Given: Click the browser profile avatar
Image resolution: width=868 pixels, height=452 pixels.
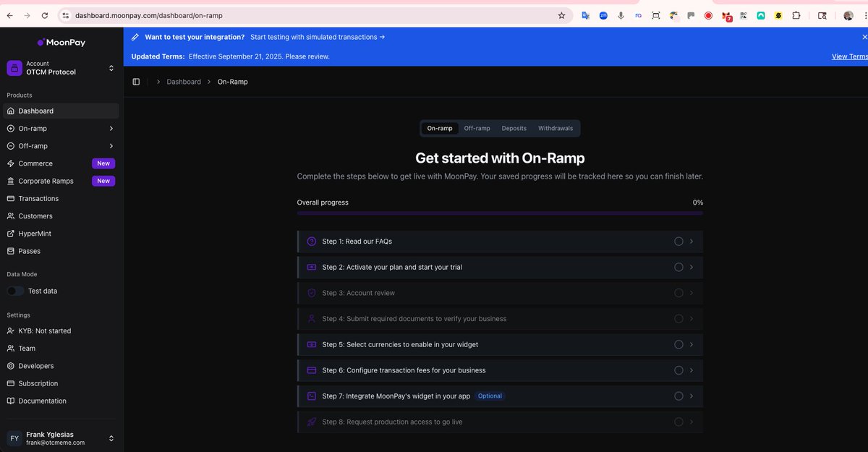Looking at the screenshot, I should pos(848,15).
